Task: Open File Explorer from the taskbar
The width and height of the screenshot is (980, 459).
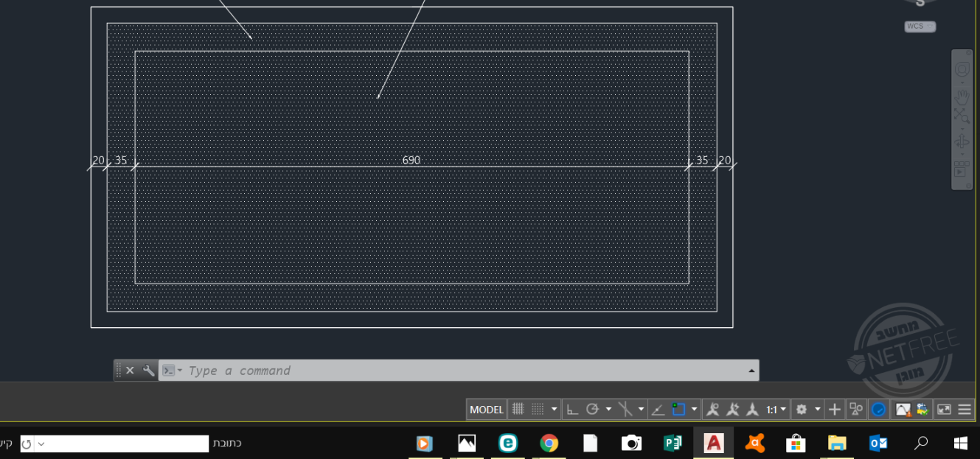Action: 837,443
